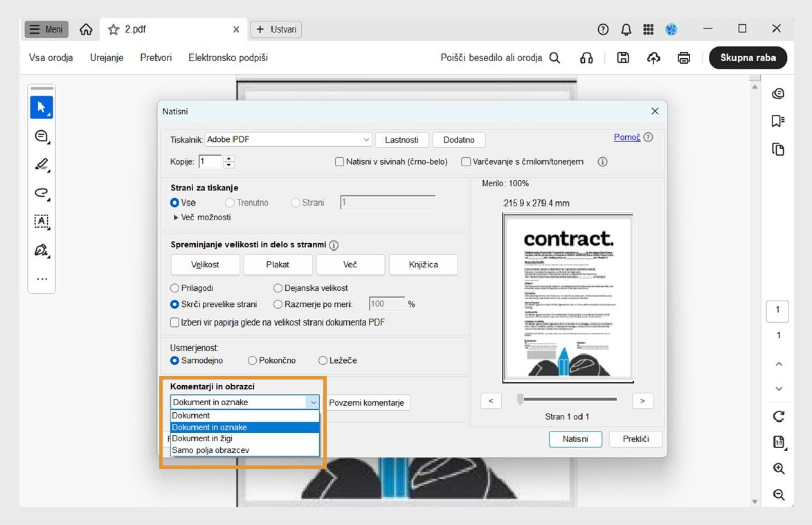Select Samodejno orientation
Image resolution: width=812 pixels, height=525 pixels.
pyautogui.click(x=174, y=360)
